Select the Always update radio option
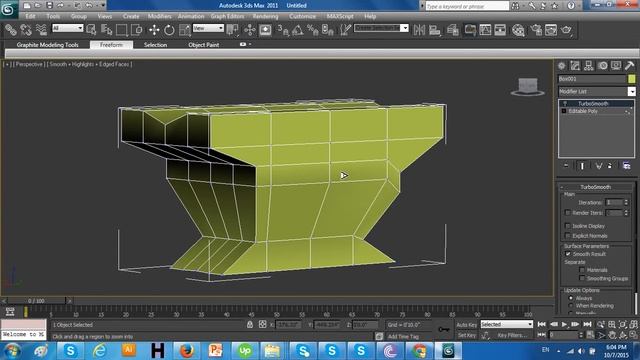 [571, 298]
